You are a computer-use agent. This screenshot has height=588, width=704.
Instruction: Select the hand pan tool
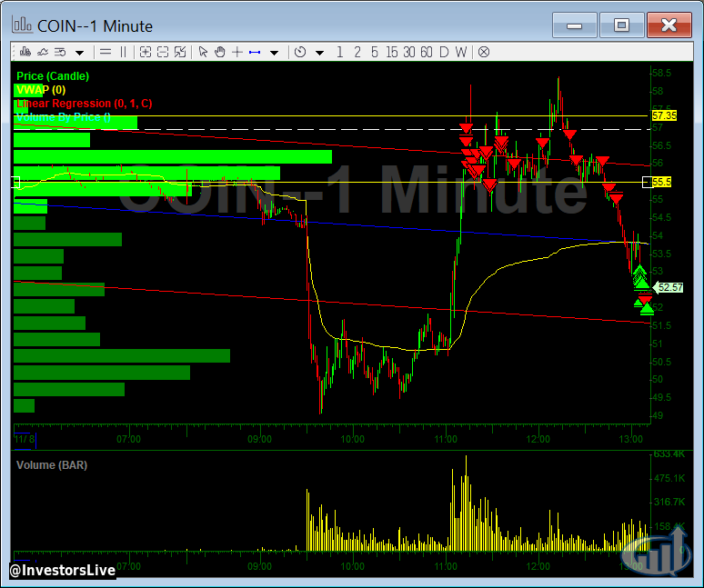tap(219, 52)
